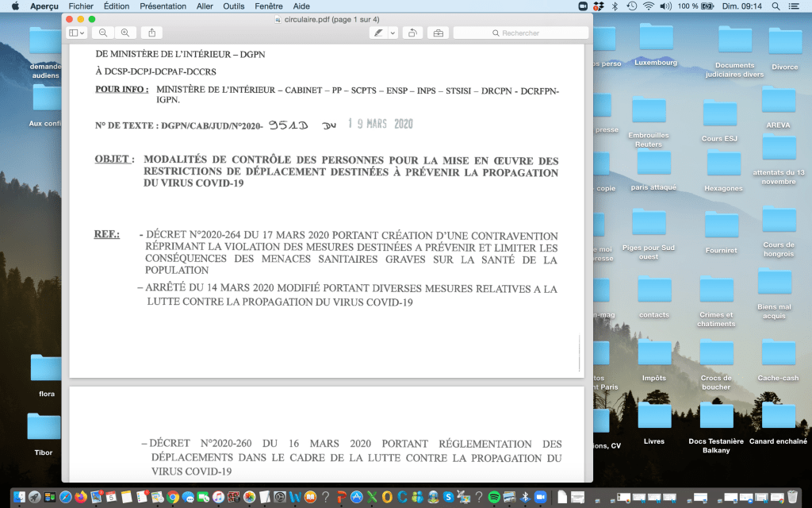Image resolution: width=812 pixels, height=508 pixels.
Task: Click the Wi-Fi status icon
Action: coord(648,6)
